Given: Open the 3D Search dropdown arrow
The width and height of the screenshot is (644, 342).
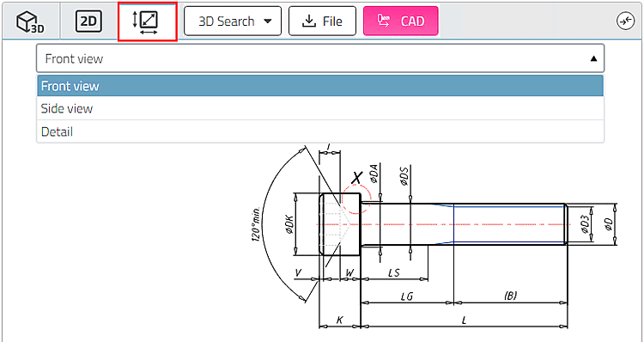Looking at the screenshot, I should [268, 21].
